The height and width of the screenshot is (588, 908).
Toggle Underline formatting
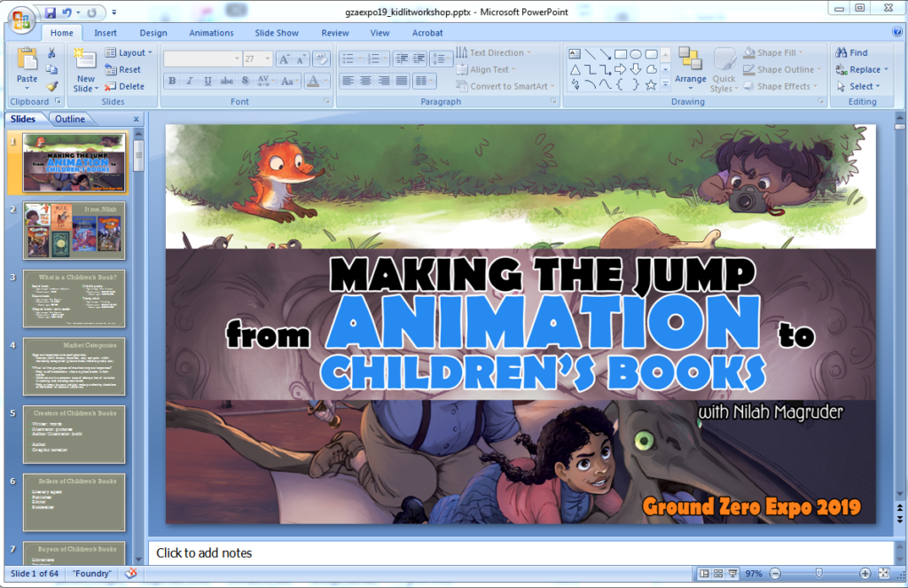[207, 81]
